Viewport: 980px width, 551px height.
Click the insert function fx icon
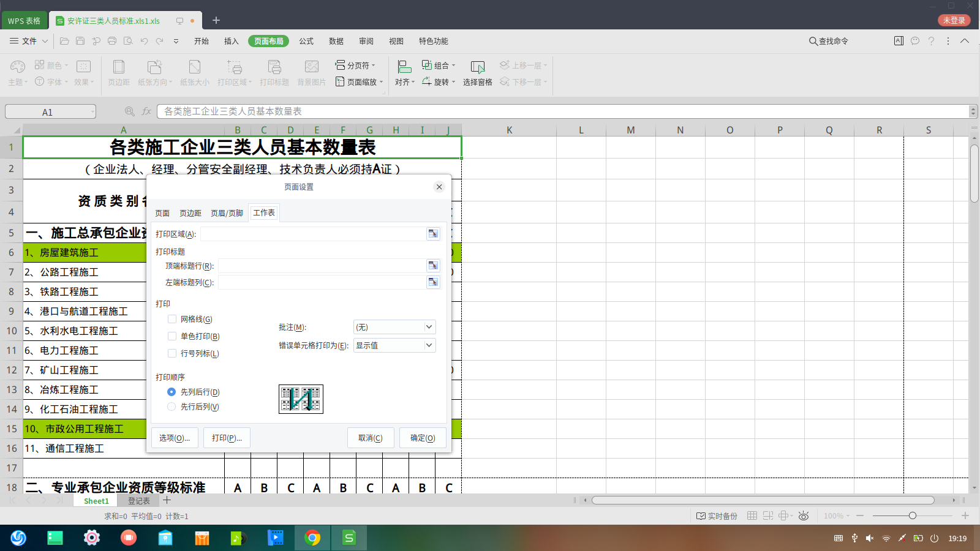click(x=146, y=111)
